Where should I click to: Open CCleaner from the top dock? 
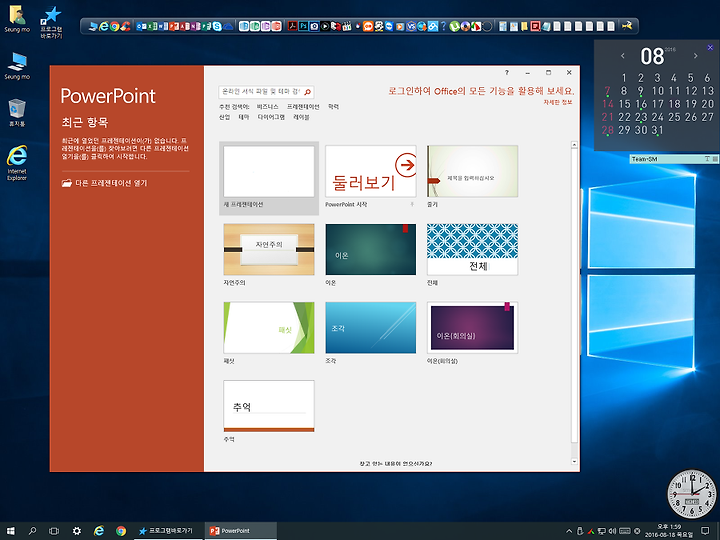[125, 27]
